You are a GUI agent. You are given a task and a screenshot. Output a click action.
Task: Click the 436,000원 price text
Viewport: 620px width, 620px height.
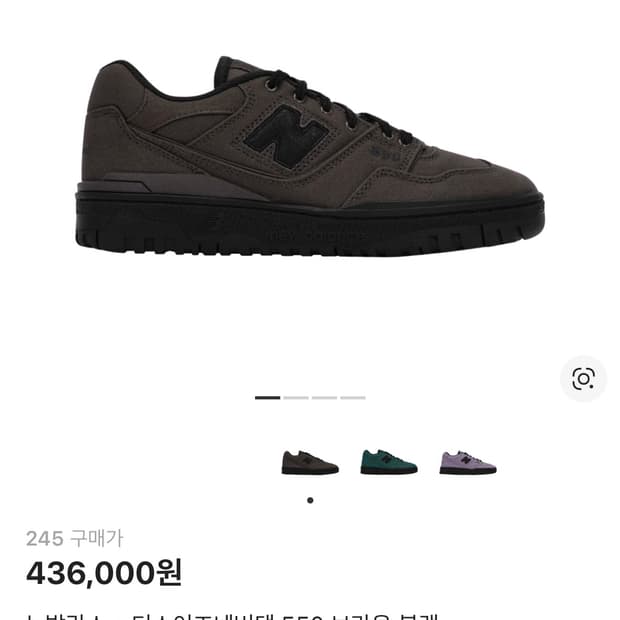(104, 573)
